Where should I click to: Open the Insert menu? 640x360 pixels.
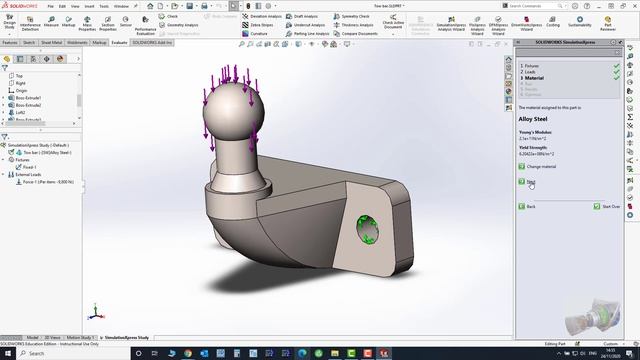coord(89,6)
